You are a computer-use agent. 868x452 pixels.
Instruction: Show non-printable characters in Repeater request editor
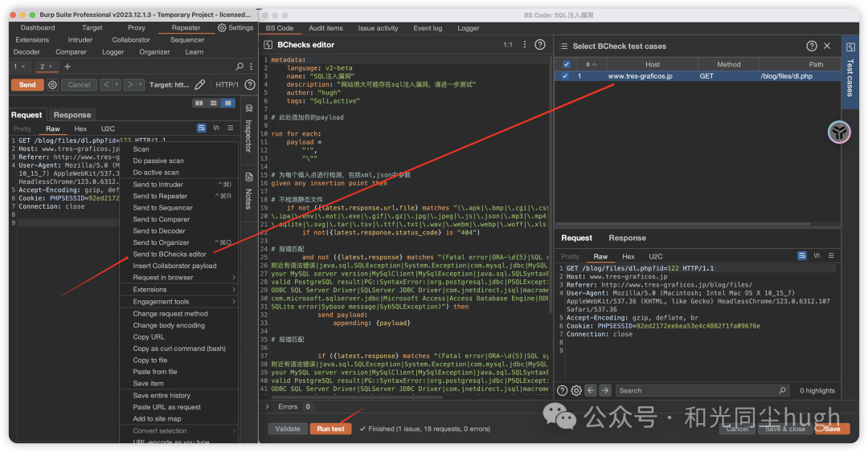(216, 128)
